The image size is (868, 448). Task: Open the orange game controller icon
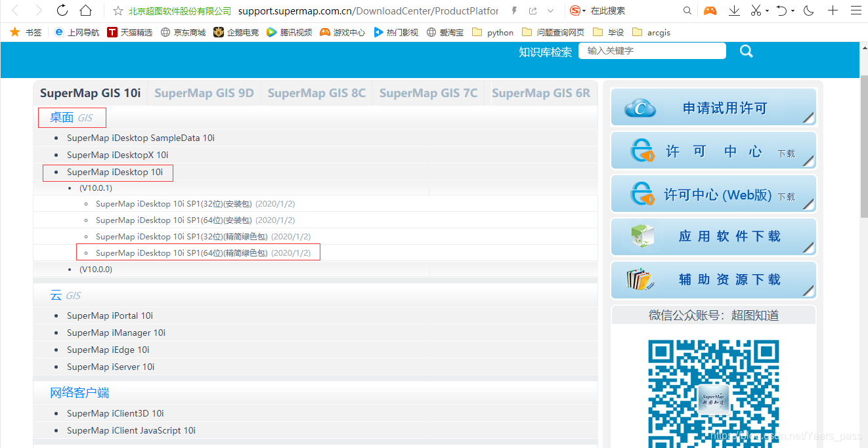click(710, 10)
